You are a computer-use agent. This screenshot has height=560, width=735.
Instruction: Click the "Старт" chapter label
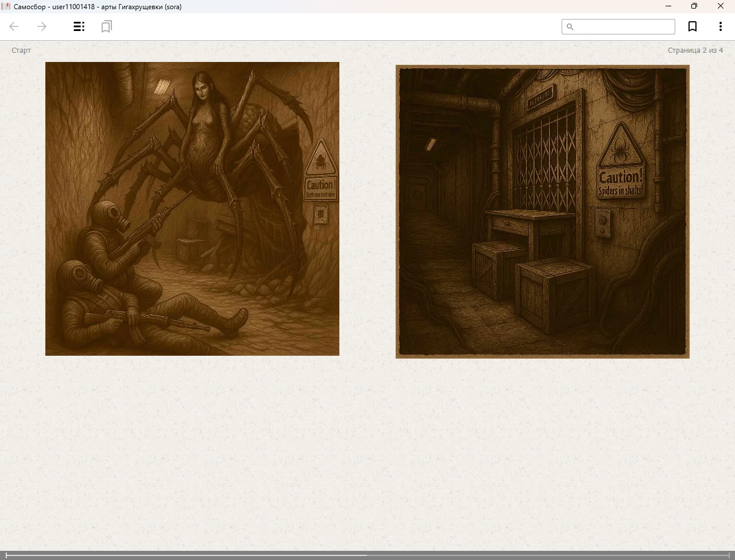pos(21,50)
